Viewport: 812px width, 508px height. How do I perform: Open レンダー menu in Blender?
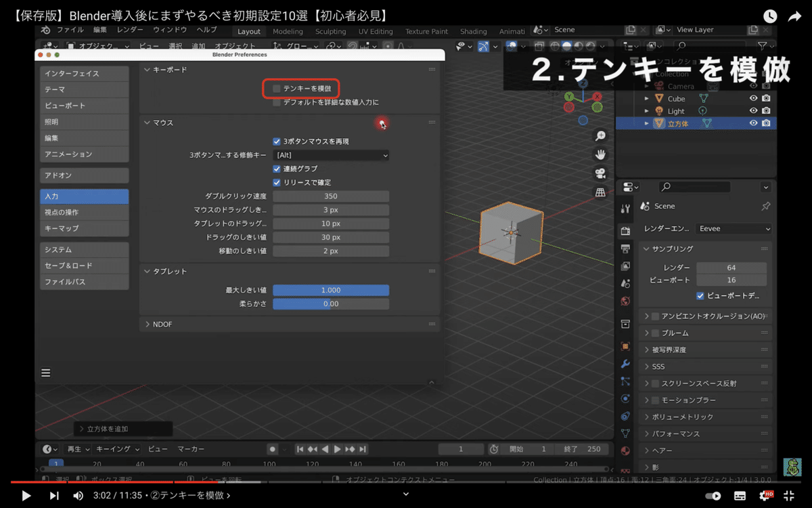coord(130,30)
